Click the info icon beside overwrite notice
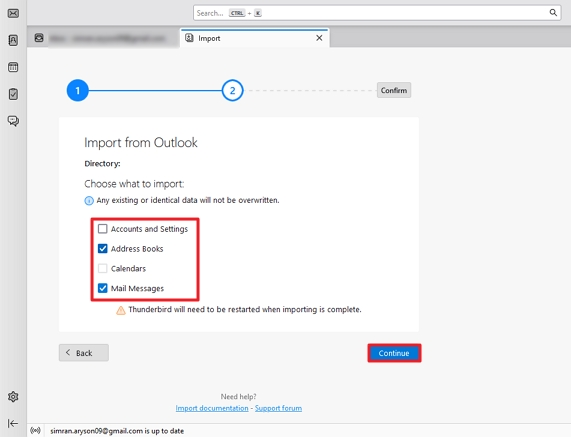This screenshot has height=437, width=571. [x=89, y=201]
